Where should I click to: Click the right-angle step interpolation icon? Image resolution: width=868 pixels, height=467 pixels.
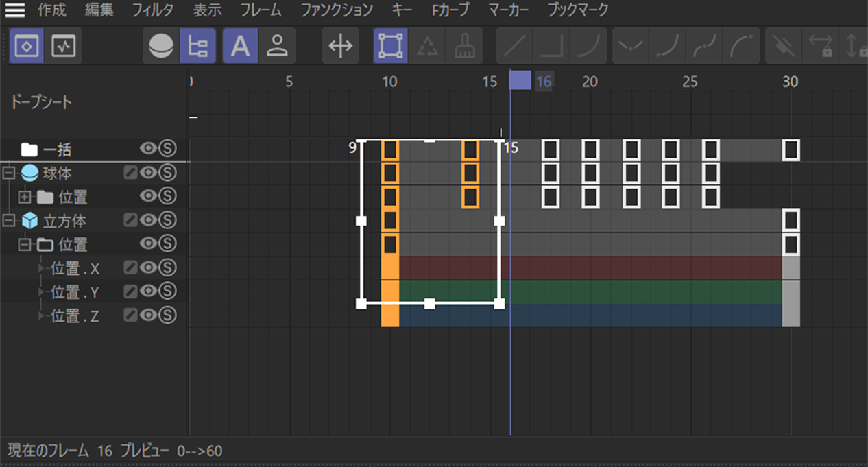(551, 46)
